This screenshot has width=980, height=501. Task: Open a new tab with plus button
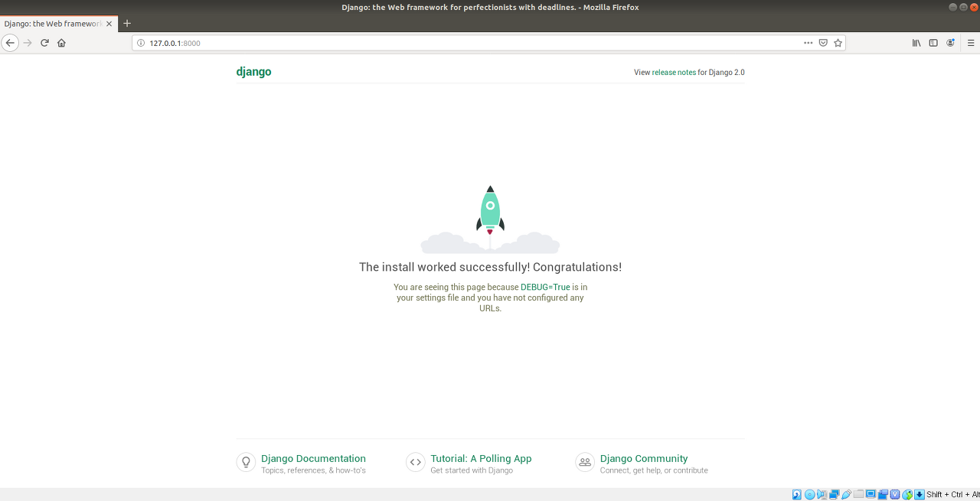(127, 24)
